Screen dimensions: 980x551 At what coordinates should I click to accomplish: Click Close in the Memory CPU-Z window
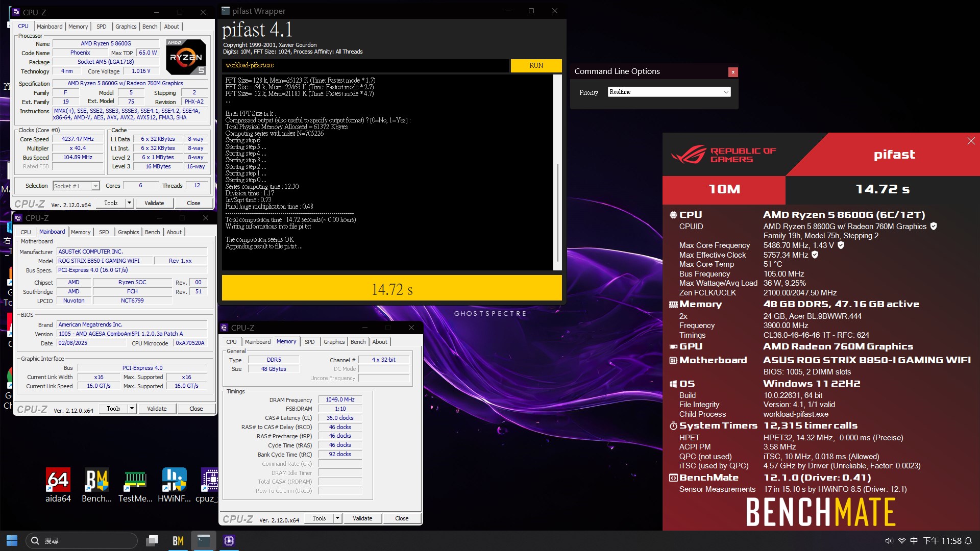tap(402, 518)
